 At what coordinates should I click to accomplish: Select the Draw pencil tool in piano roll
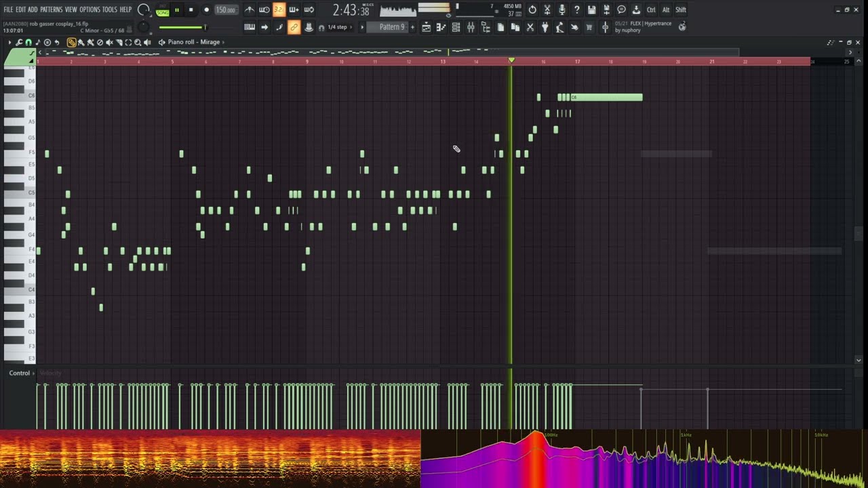[x=71, y=42]
